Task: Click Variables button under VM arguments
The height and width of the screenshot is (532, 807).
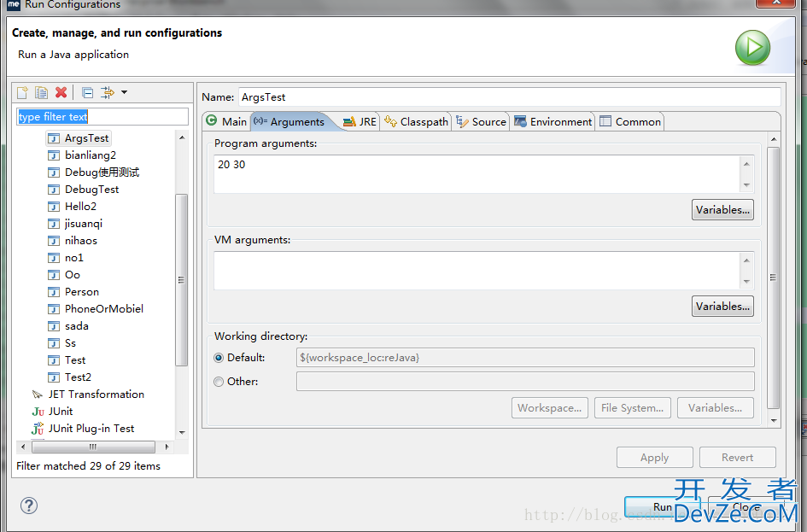Action: pyautogui.click(x=722, y=306)
